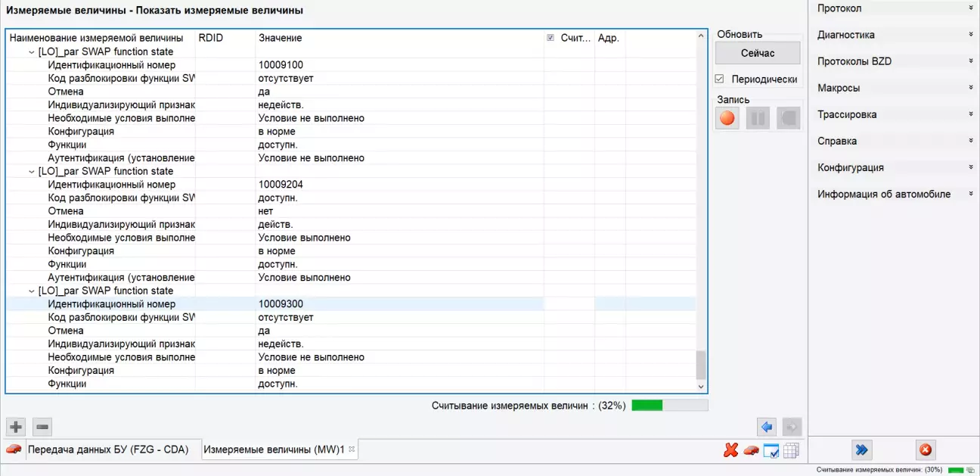Click the red record button
This screenshot has width=980, height=476.
point(727,118)
